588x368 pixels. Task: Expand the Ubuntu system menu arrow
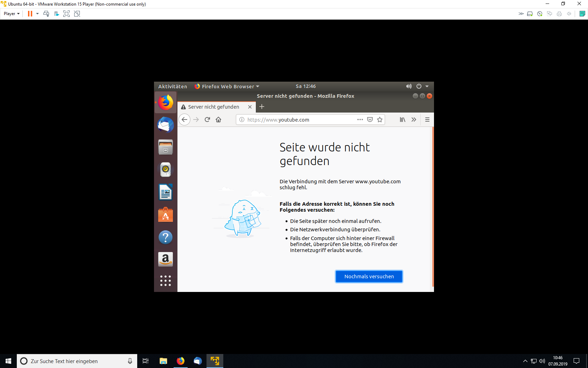click(x=427, y=86)
